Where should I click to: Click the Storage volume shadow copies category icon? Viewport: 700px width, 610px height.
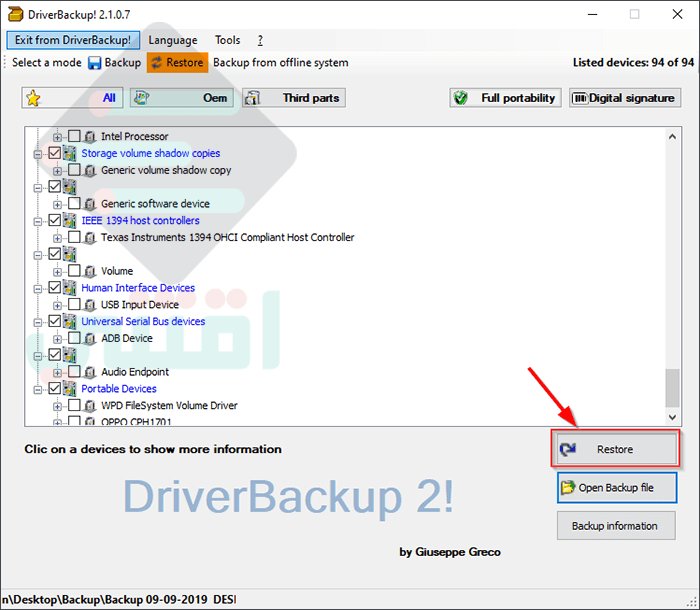point(69,153)
